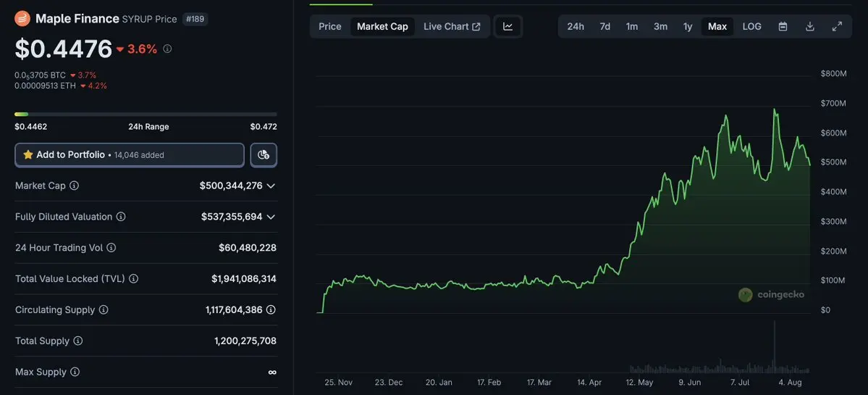Screen dimensions: 868x395
Task: Click the 1,200,275,708 total supply value
Action: click(245, 341)
